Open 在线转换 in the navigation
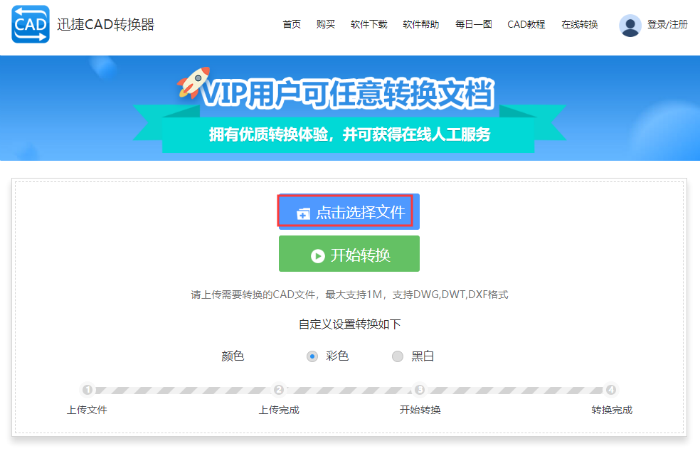 [579, 25]
